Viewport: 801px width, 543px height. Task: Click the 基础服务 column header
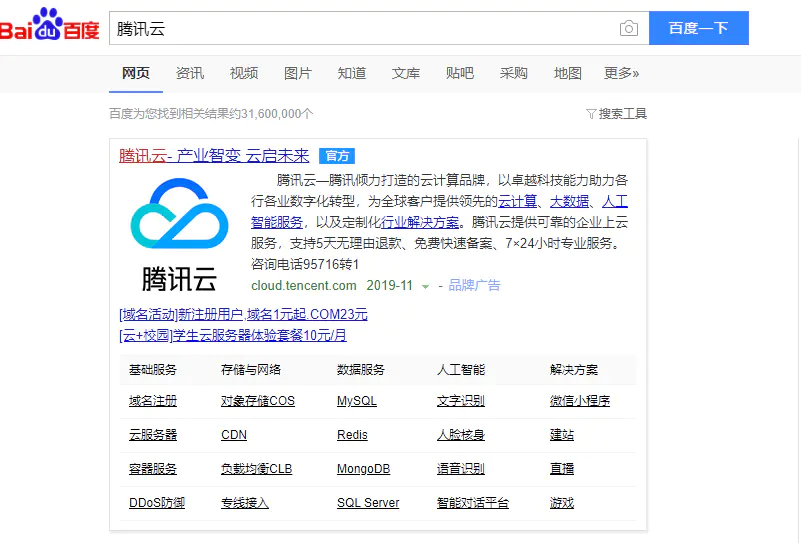pyautogui.click(x=153, y=369)
